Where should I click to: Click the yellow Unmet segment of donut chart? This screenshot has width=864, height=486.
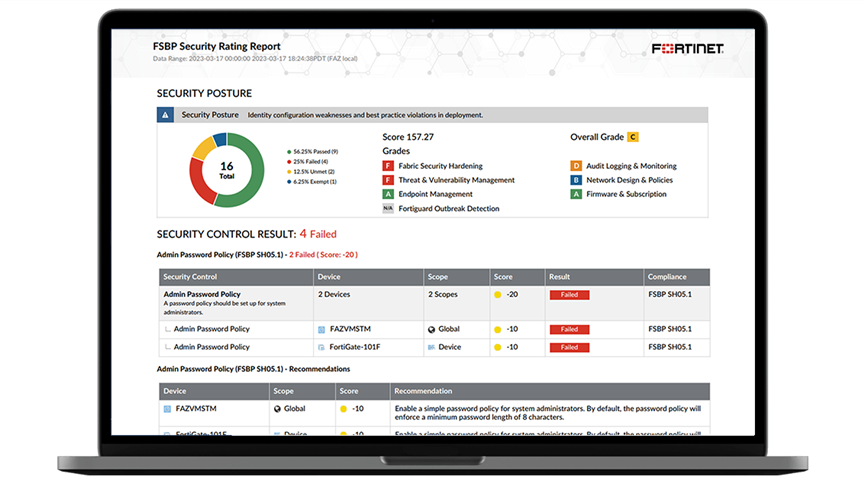point(203,149)
